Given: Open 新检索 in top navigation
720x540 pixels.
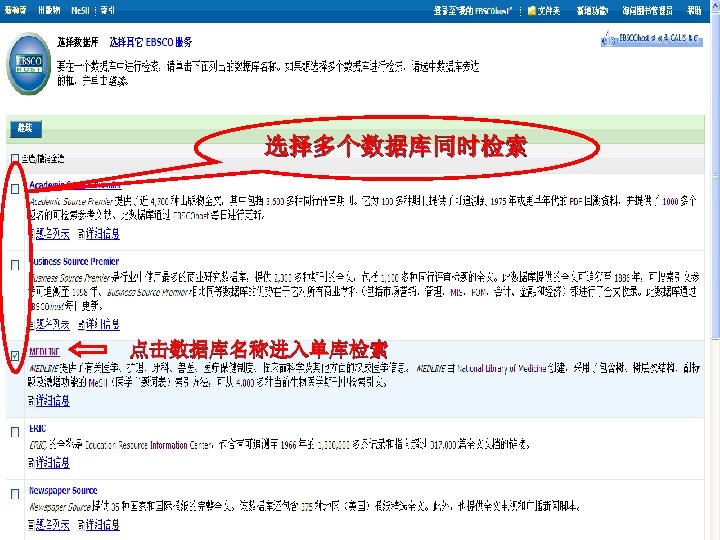Looking at the screenshot, I should [15, 10].
